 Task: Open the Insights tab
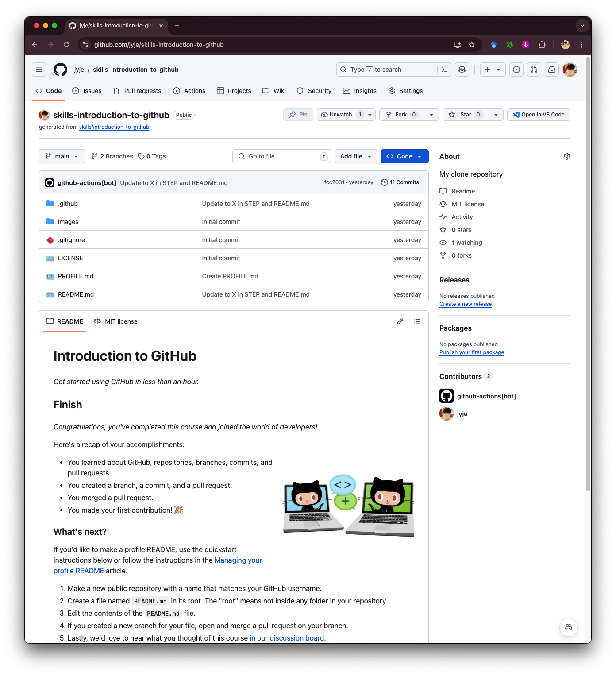360,91
